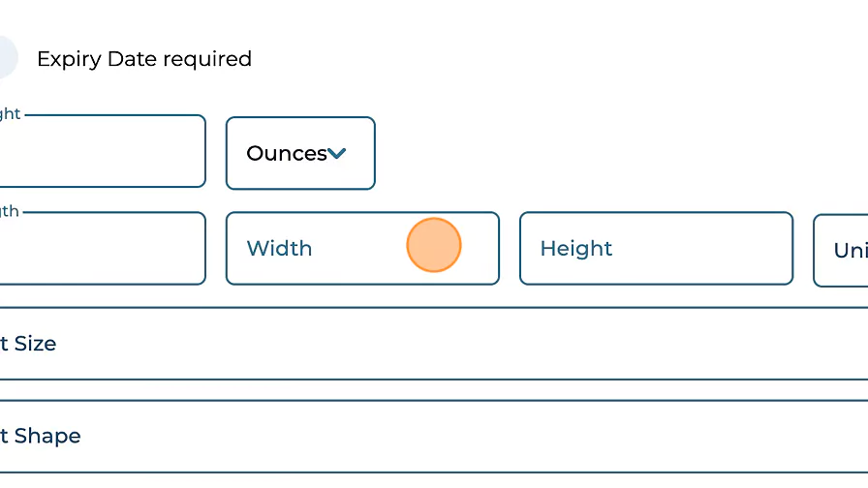Click the "Expiry Date required" label text
The image size is (868, 488).
pos(144,59)
